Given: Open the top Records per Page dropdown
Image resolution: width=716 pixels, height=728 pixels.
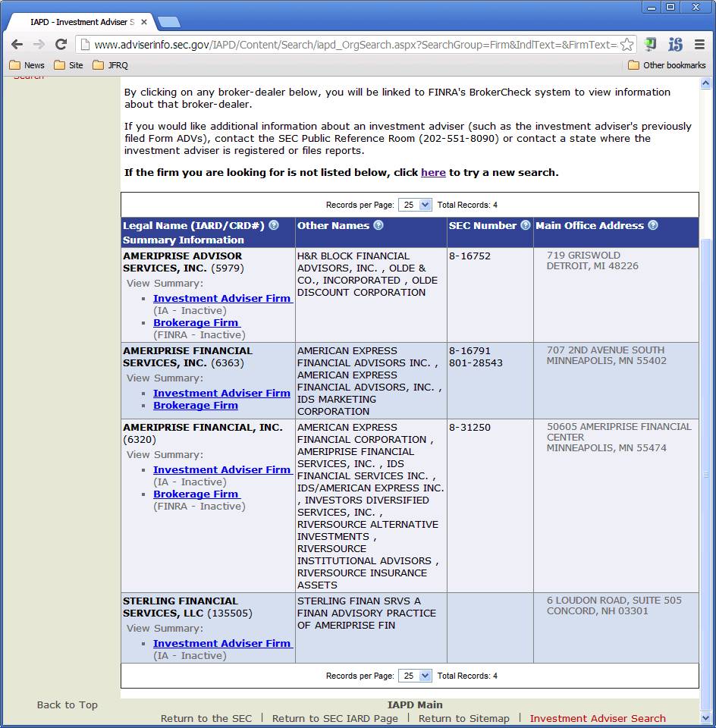Looking at the screenshot, I should point(415,205).
